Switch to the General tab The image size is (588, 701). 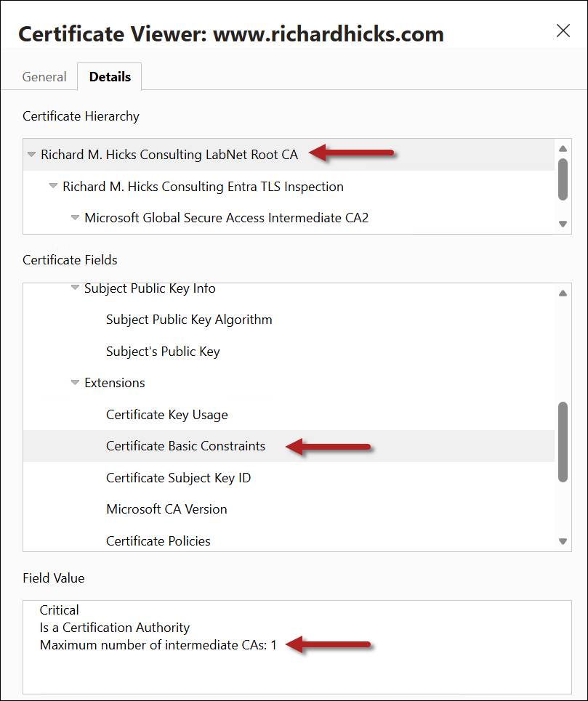[x=44, y=77]
